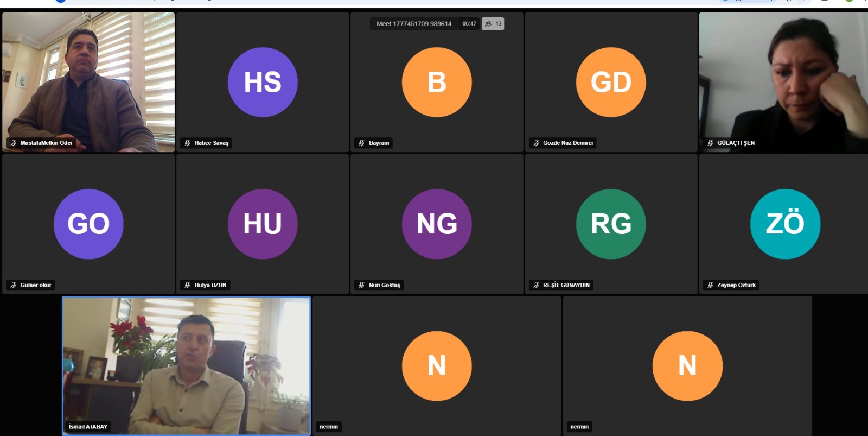Screen dimensions: 868x436
Task: Open the 13 participants list button
Action: pos(493,24)
